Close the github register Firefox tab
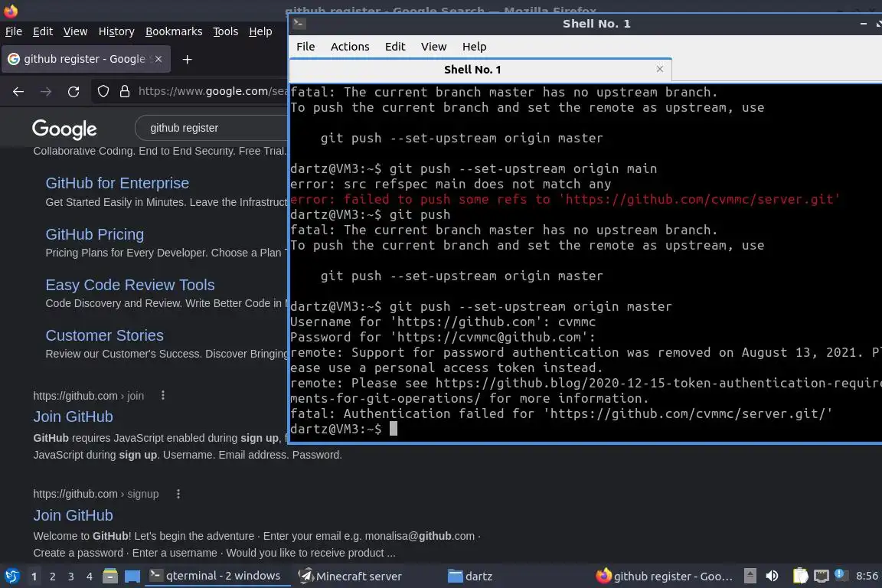The image size is (882, 588). tap(158, 59)
